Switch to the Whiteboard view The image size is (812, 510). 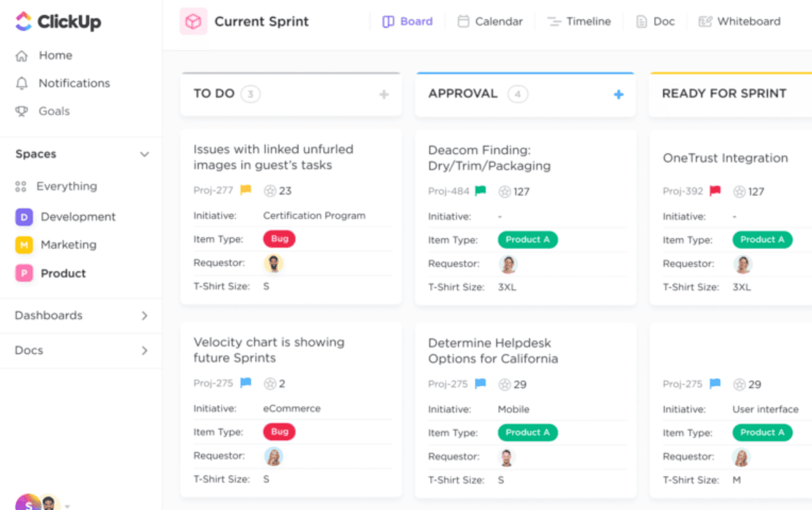(x=738, y=21)
